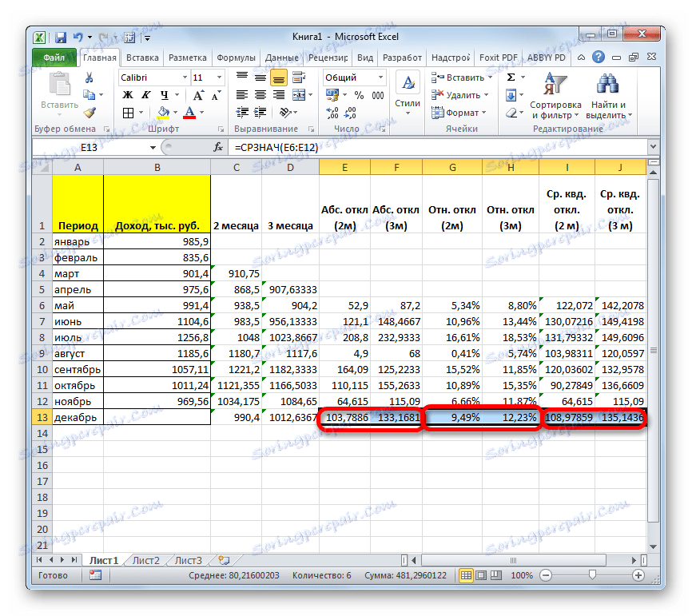Apply the Percent Style number format
692x616 pixels.
click(360, 94)
